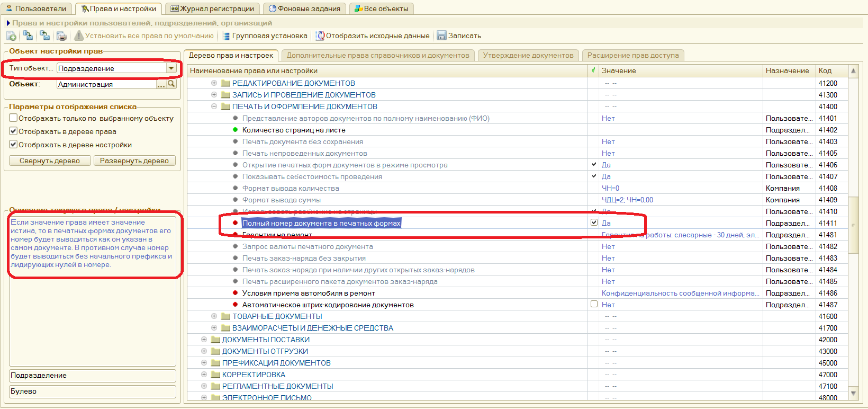868x409 pixels.
Task: Open the Расширение прав доступа tab
Action: pyautogui.click(x=633, y=55)
